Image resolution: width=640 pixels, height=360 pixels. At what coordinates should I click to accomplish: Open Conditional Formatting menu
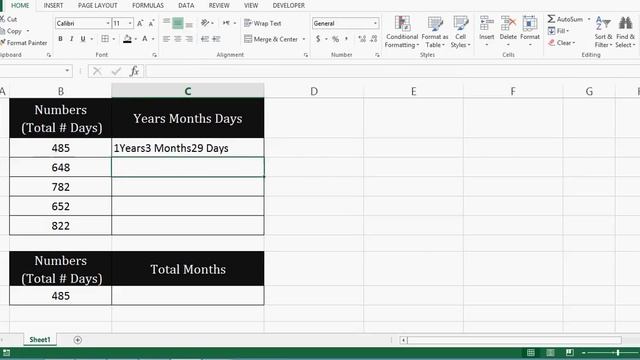402,32
